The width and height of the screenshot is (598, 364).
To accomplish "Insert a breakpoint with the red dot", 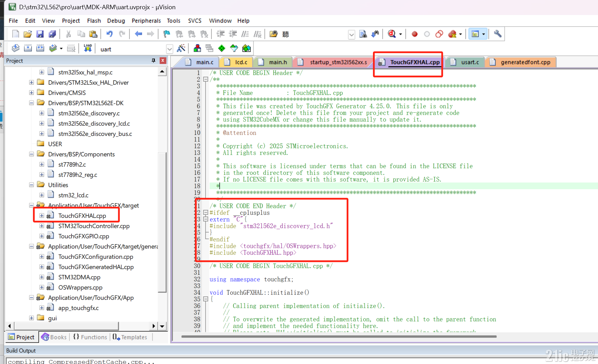I will 414,34.
